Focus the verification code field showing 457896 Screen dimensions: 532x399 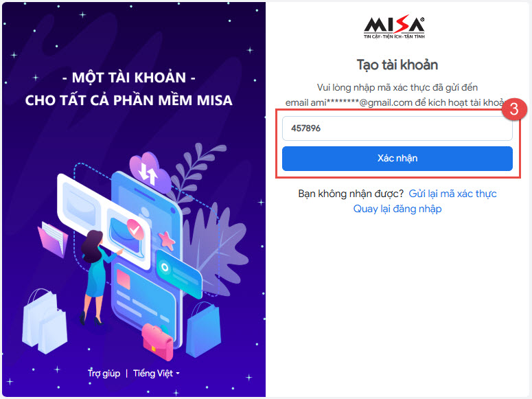[x=397, y=128]
